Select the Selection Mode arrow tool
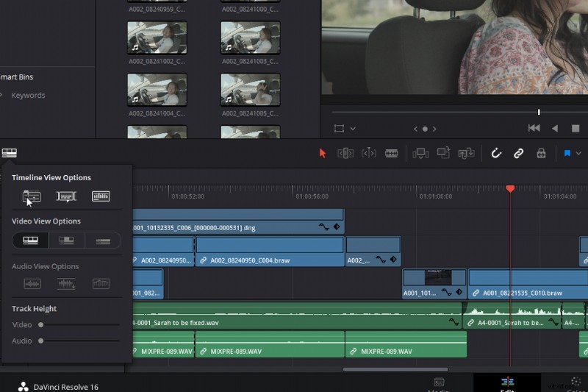The width and height of the screenshot is (588, 392). click(323, 153)
